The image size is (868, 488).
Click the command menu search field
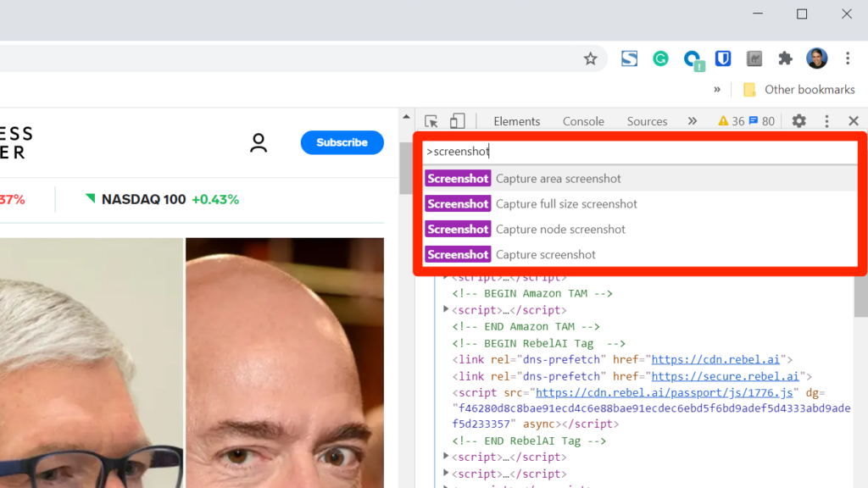pos(641,152)
